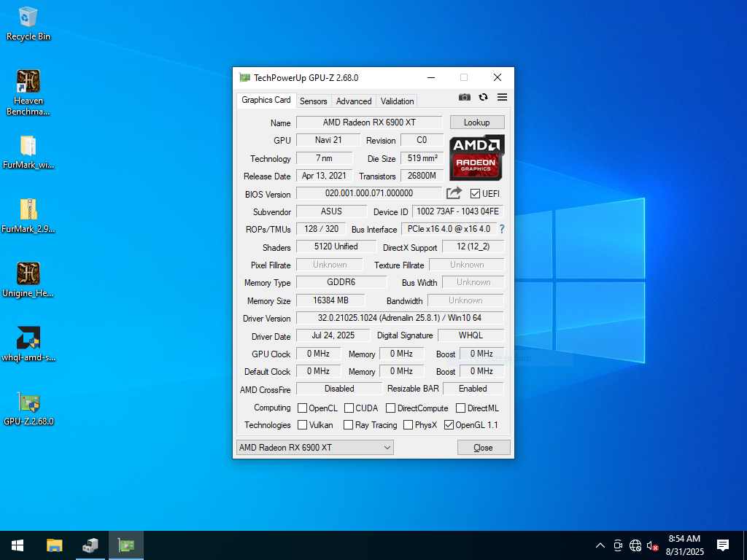Open the Windows Start menu
The height and width of the screenshot is (560, 747).
pyautogui.click(x=18, y=545)
